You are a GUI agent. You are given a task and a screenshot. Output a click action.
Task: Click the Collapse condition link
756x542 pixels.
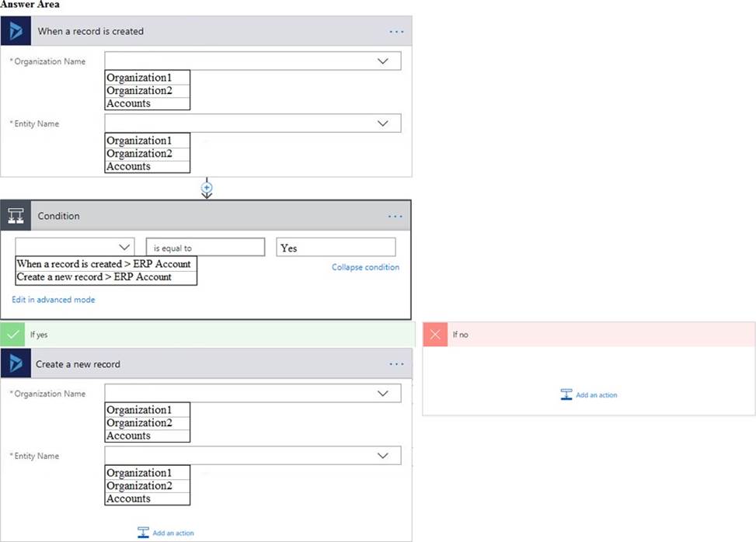point(365,267)
